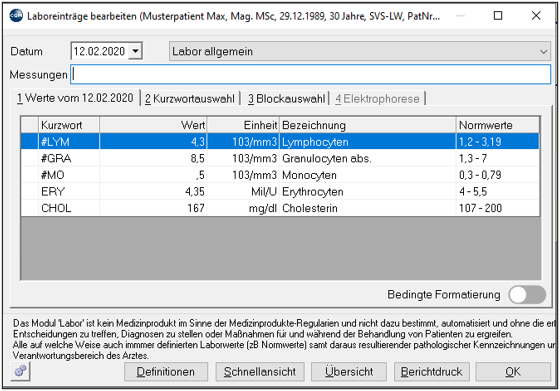This screenshot has height=391, width=560.
Task: Switch to the Werte vom 12.02.2020 tab
Action: [75, 98]
